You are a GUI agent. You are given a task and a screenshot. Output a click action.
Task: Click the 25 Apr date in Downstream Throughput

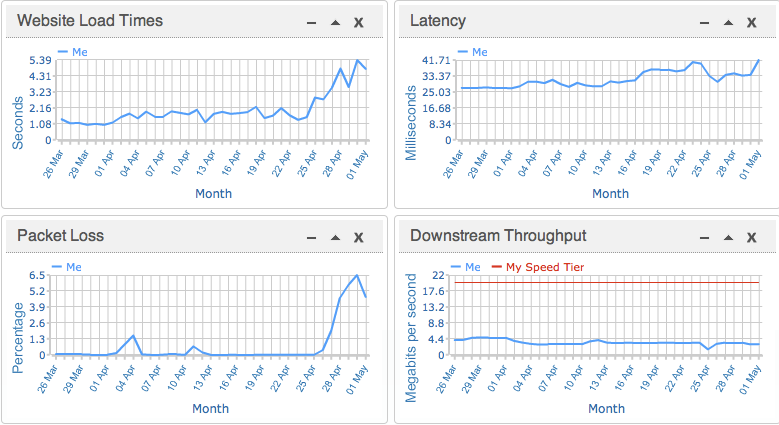(x=700, y=378)
